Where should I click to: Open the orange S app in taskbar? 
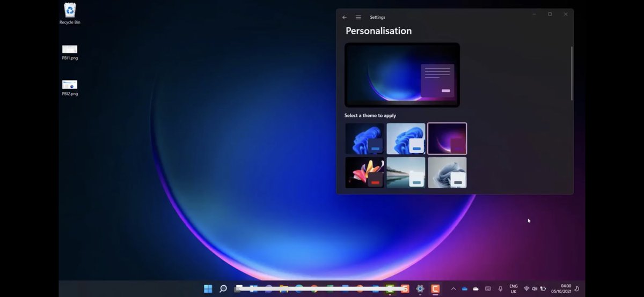[x=405, y=289]
